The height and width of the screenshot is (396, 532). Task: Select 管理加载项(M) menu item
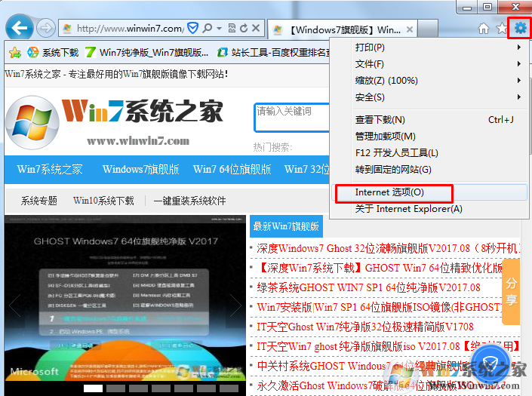(x=429, y=137)
